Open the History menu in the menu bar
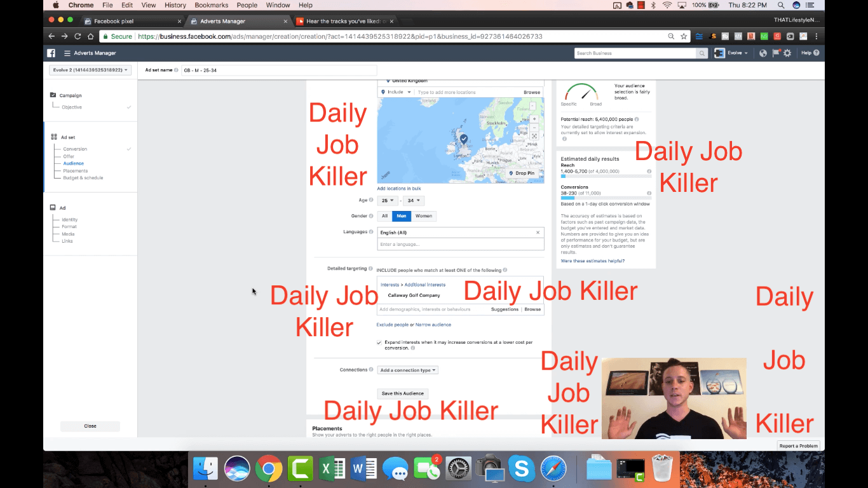This screenshot has height=488, width=868. (175, 5)
